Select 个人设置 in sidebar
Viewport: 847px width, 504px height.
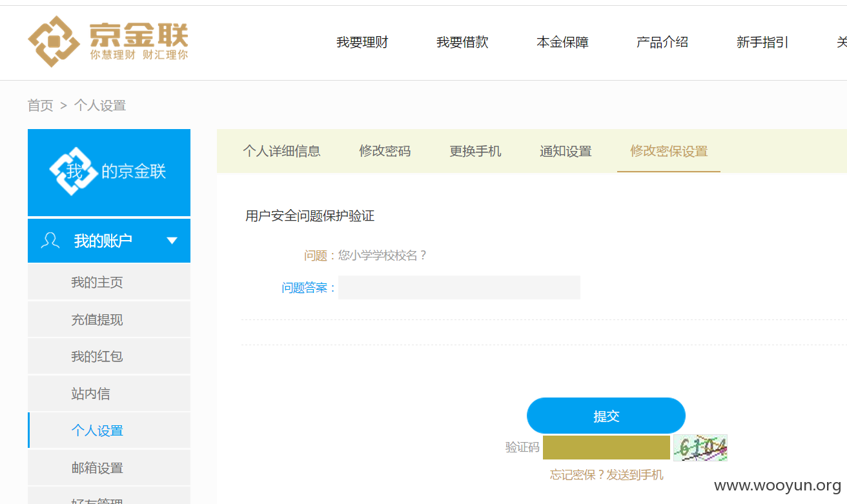pos(109,430)
